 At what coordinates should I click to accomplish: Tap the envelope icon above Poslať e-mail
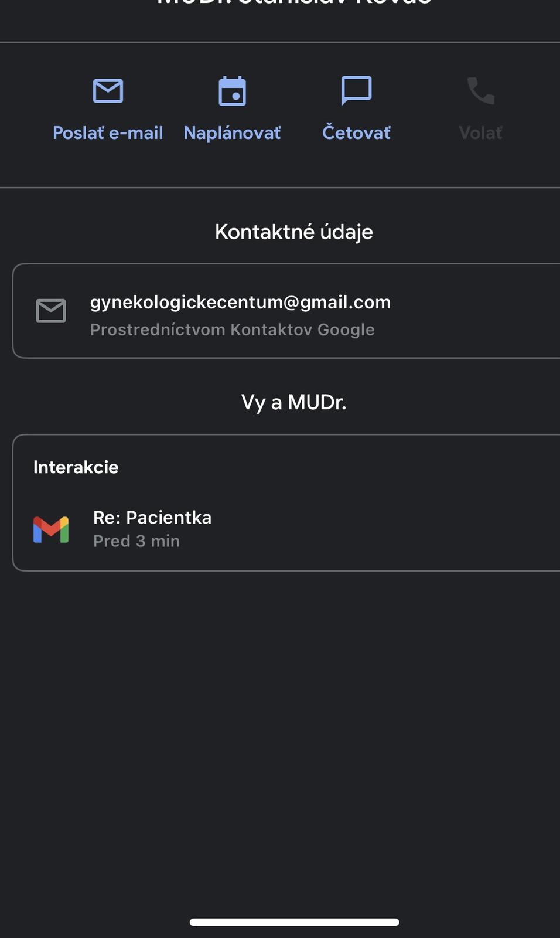coord(108,91)
